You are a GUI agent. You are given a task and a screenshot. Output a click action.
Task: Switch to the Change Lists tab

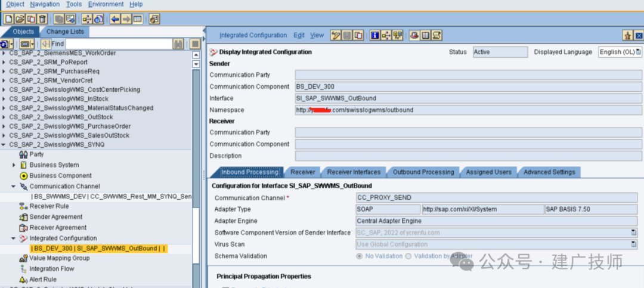click(x=65, y=32)
